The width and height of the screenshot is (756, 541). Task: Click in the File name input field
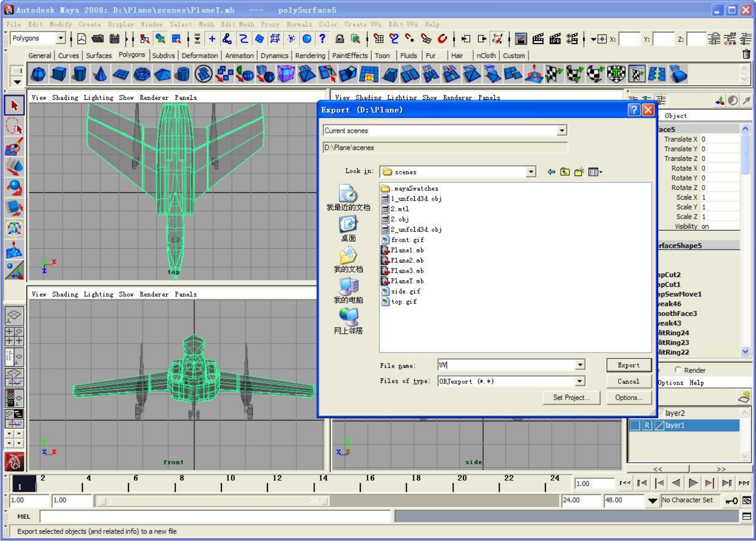(507, 365)
